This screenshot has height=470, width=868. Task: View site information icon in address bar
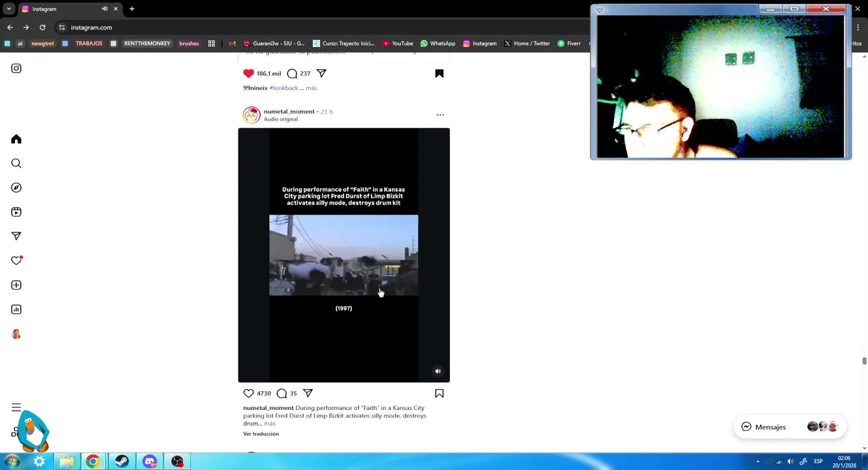pos(61,27)
